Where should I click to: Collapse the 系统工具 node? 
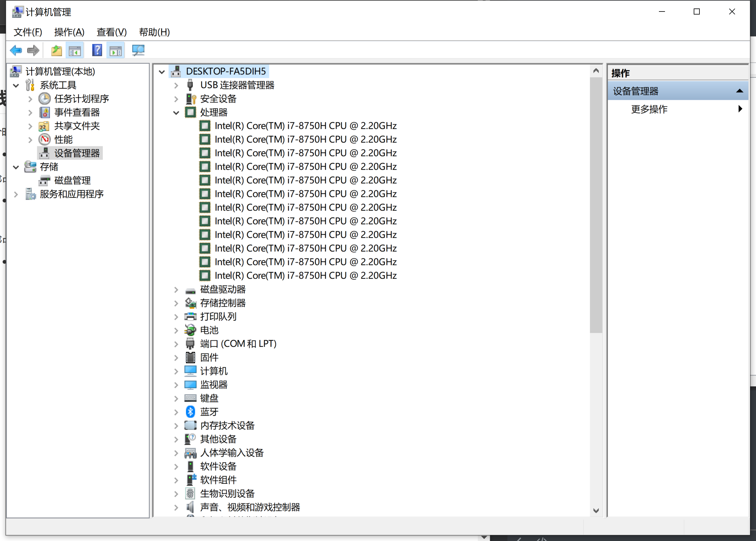tap(16, 86)
